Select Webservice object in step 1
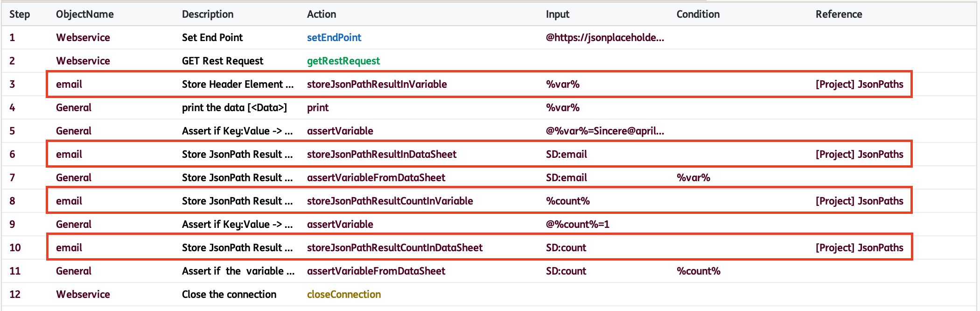The width and height of the screenshot is (980, 311). (x=83, y=37)
